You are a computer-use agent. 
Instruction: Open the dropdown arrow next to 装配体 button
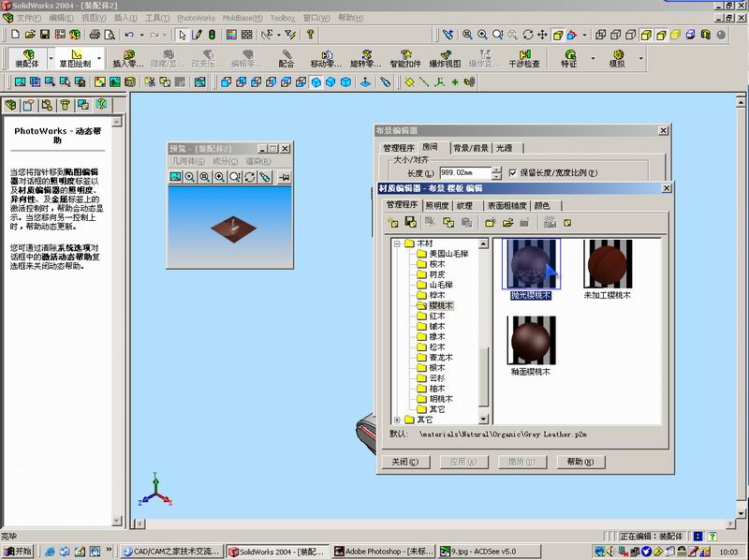[51, 58]
